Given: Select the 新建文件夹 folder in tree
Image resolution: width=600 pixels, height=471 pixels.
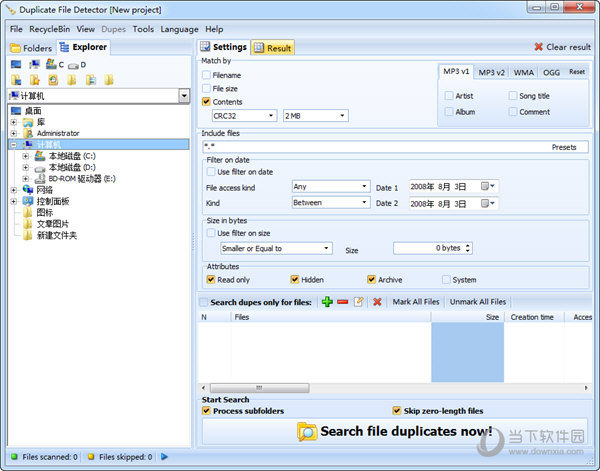Looking at the screenshot, I should [x=57, y=235].
